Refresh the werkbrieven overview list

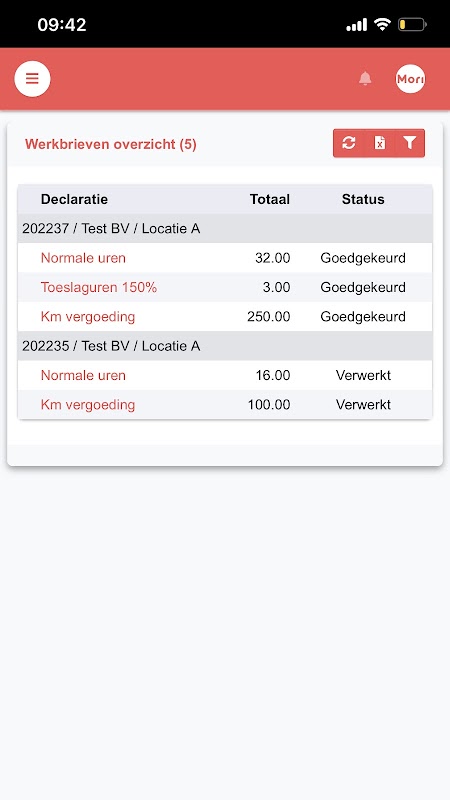click(348, 143)
